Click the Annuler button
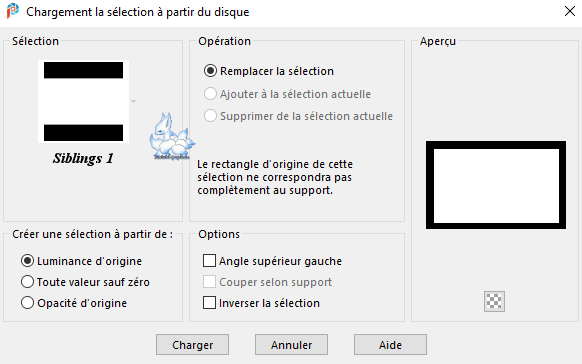The image size is (582, 364). [291, 345]
